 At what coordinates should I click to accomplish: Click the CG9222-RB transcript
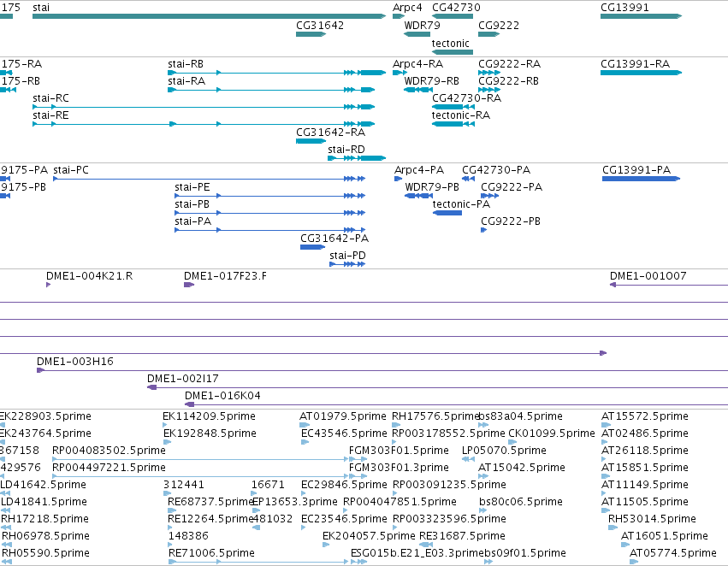pos(489,90)
